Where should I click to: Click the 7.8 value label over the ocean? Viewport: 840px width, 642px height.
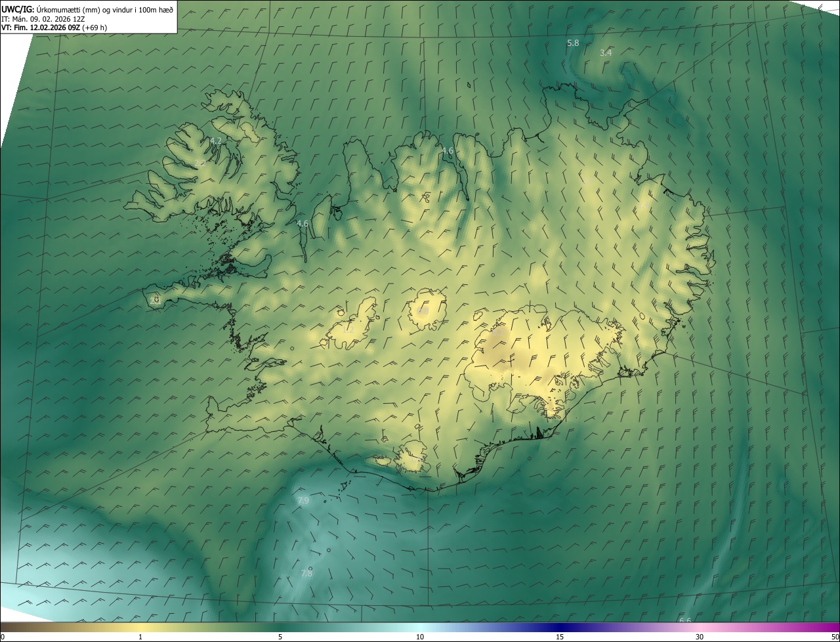(x=306, y=573)
